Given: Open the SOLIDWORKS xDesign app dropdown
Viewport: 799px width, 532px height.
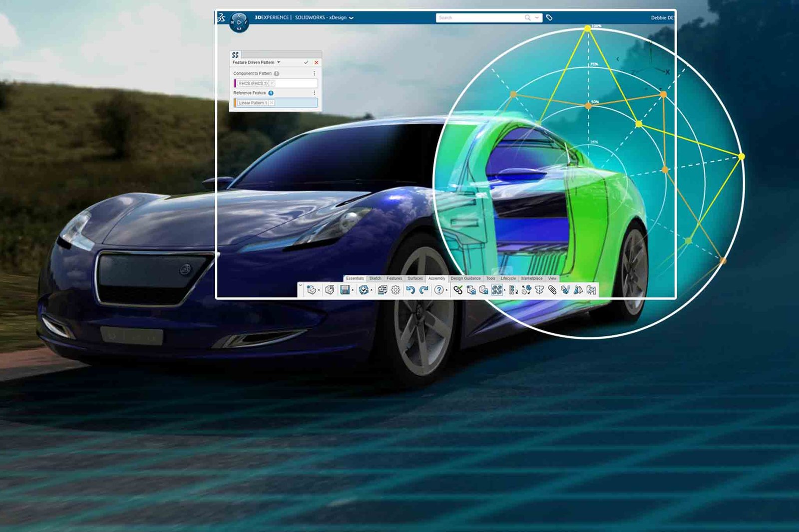Looking at the screenshot, I should (x=352, y=18).
